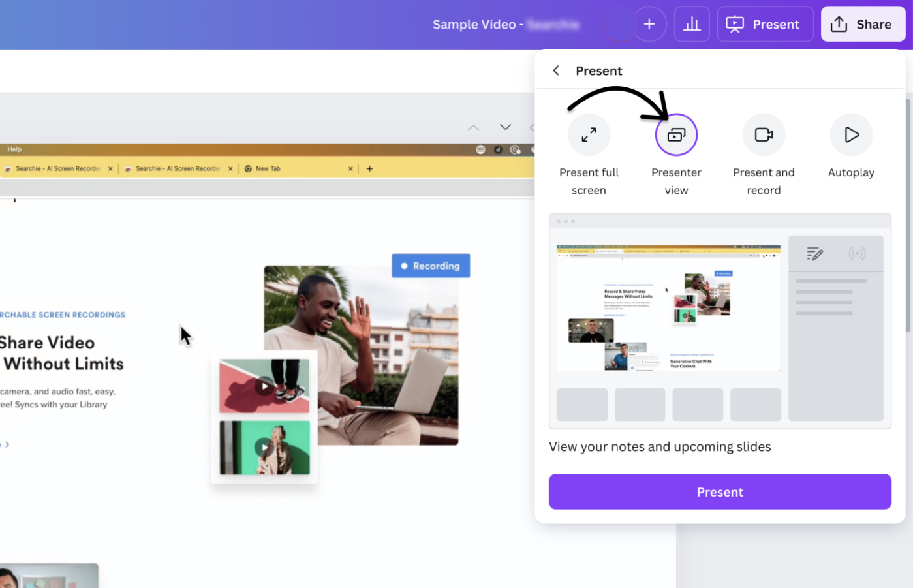Open the Present dropdown panel from top bar
The image size is (913, 588).
[x=765, y=24]
